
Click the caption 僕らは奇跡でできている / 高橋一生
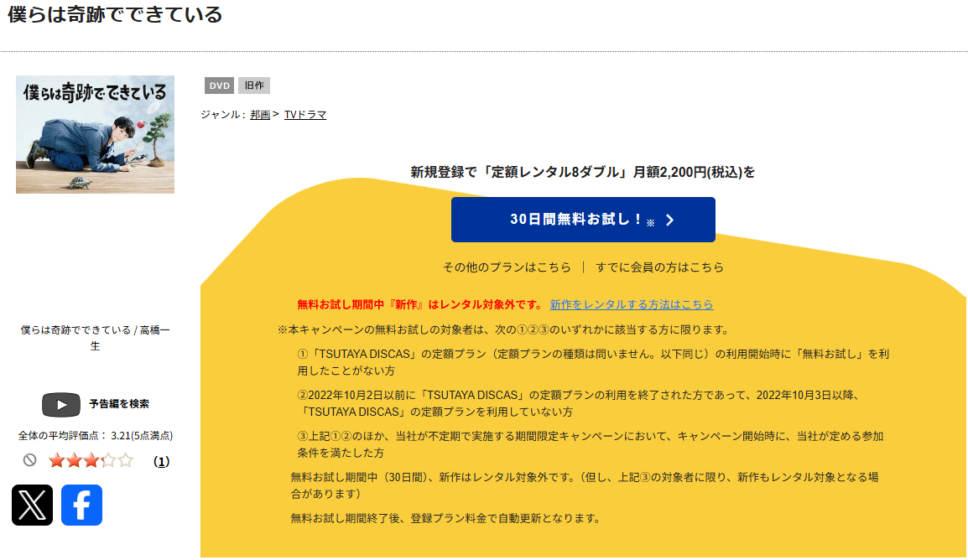(x=95, y=338)
